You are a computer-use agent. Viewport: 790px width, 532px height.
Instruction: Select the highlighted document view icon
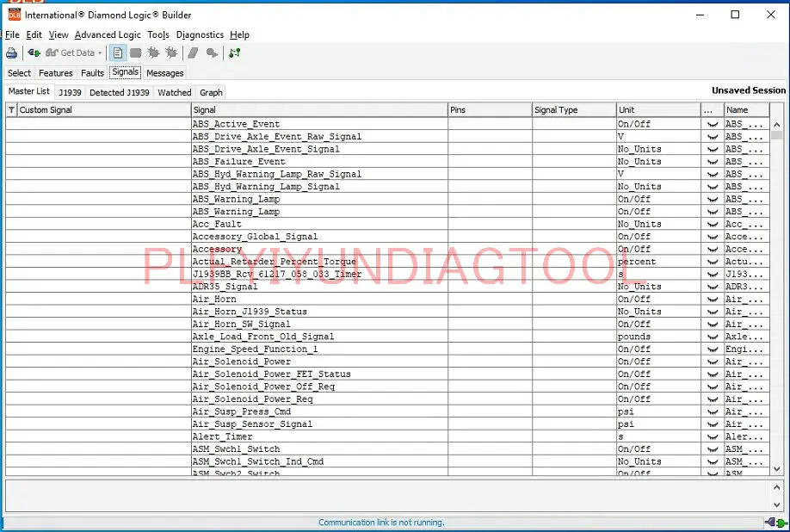point(118,53)
